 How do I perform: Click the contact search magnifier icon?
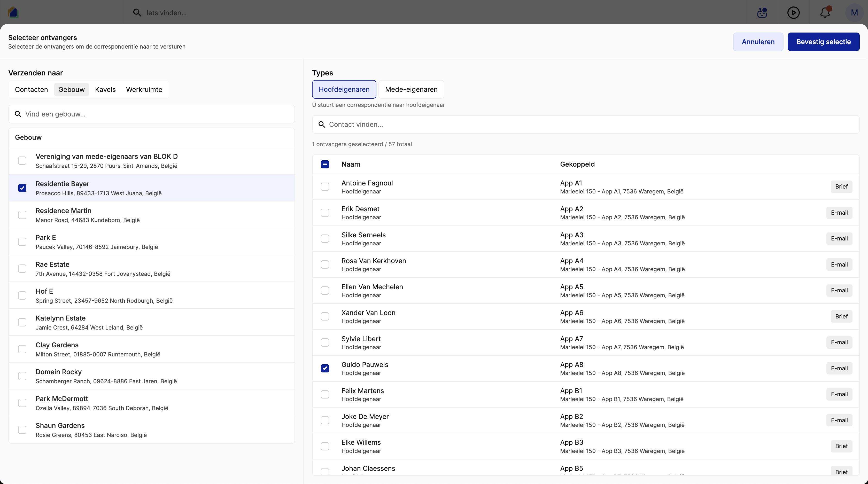coord(322,125)
